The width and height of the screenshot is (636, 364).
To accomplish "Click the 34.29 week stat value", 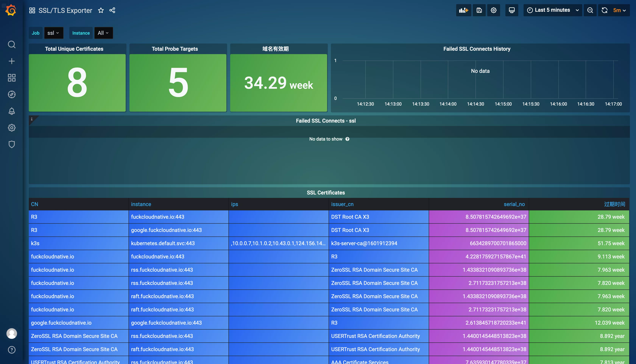I will click(x=278, y=83).
